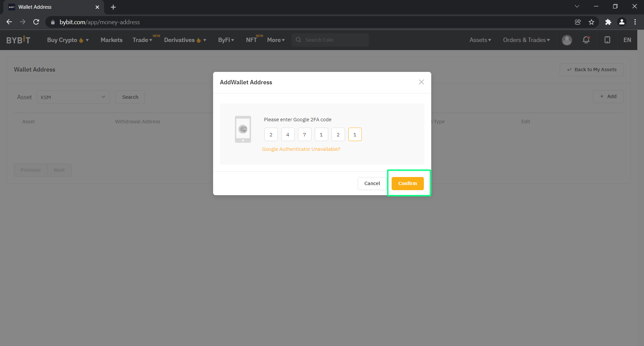Open the Assets dropdown menu
644x346 pixels.
[x=480, y=40]
